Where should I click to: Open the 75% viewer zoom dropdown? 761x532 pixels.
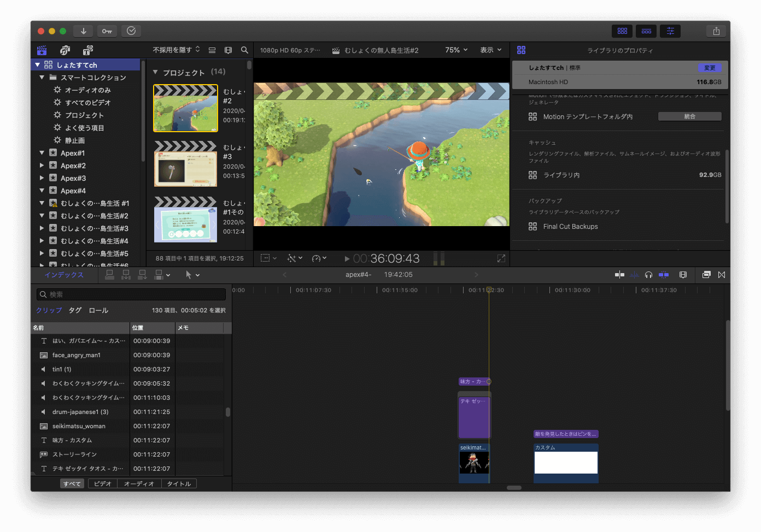click(456, 50)
